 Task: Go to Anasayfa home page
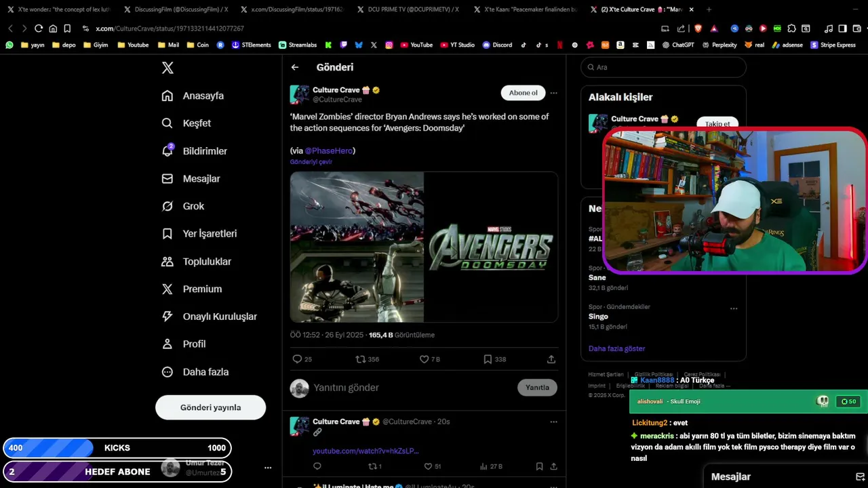(x=193, y=96)
